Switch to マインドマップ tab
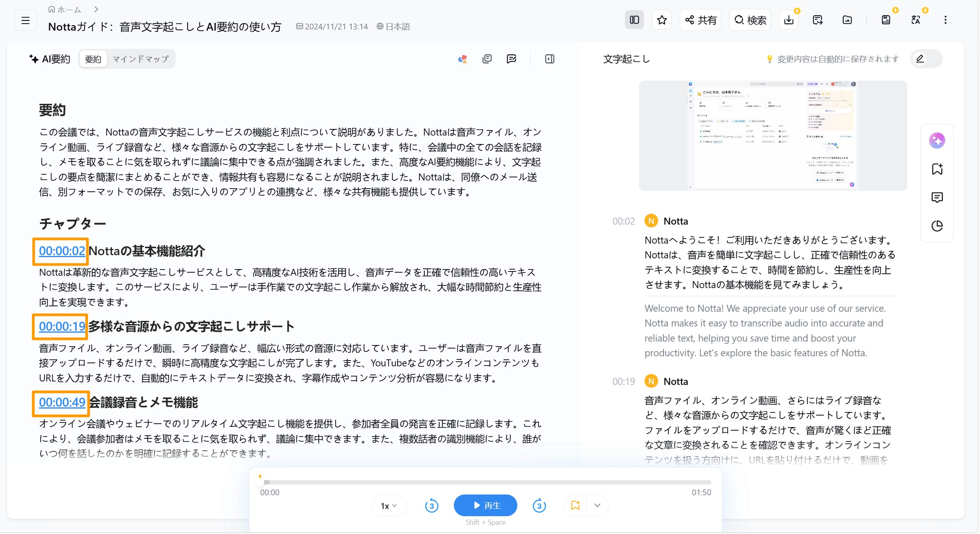This screenshot has width=980, height=534. pos(140,59)
